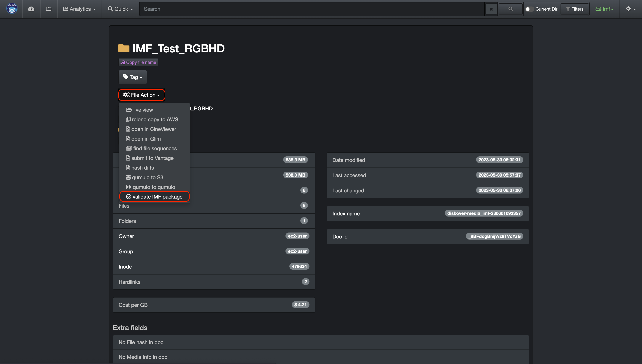Click the search magnifier icon

[x=510, y=9]
